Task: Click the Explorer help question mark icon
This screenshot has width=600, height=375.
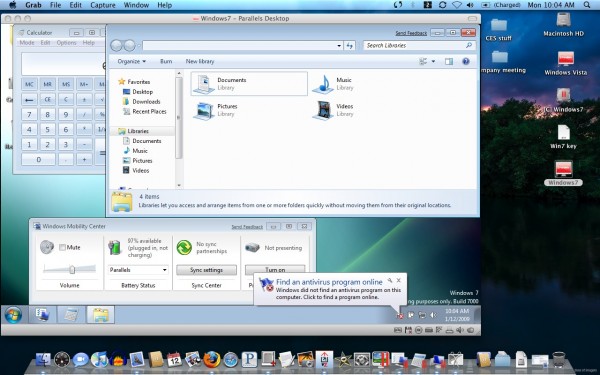Action: click(466, 61)
